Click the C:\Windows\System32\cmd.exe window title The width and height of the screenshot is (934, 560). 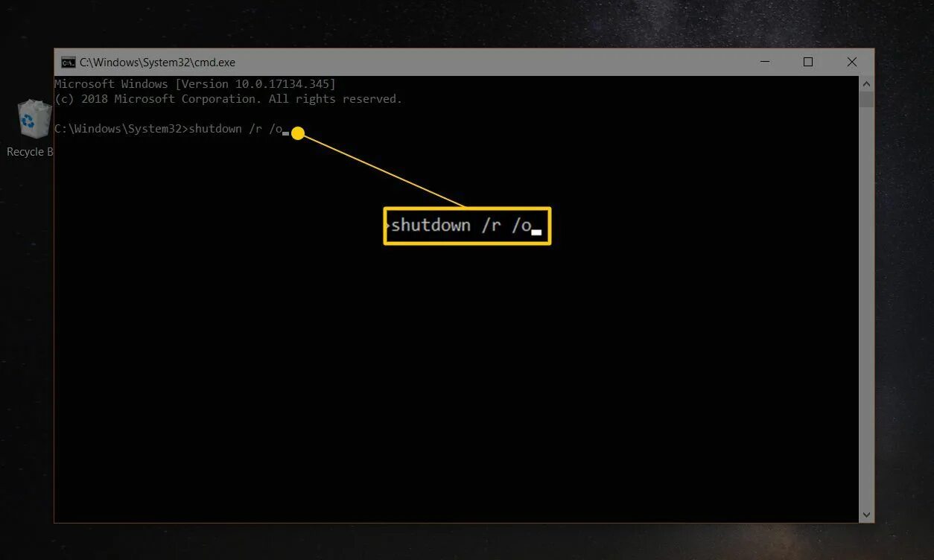coord(157,63)
